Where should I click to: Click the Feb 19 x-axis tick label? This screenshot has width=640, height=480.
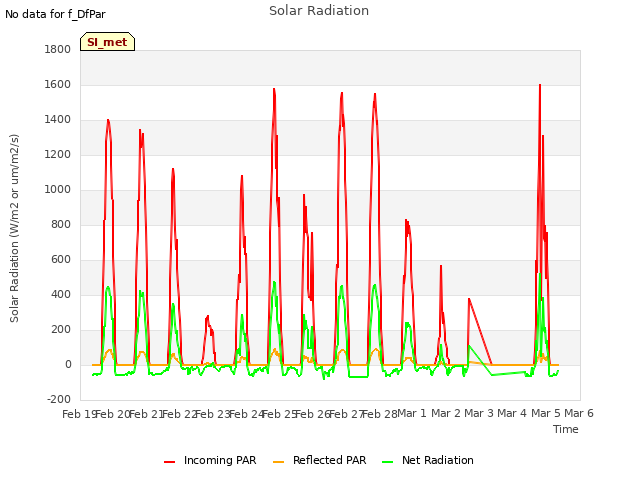pos(79,414)
